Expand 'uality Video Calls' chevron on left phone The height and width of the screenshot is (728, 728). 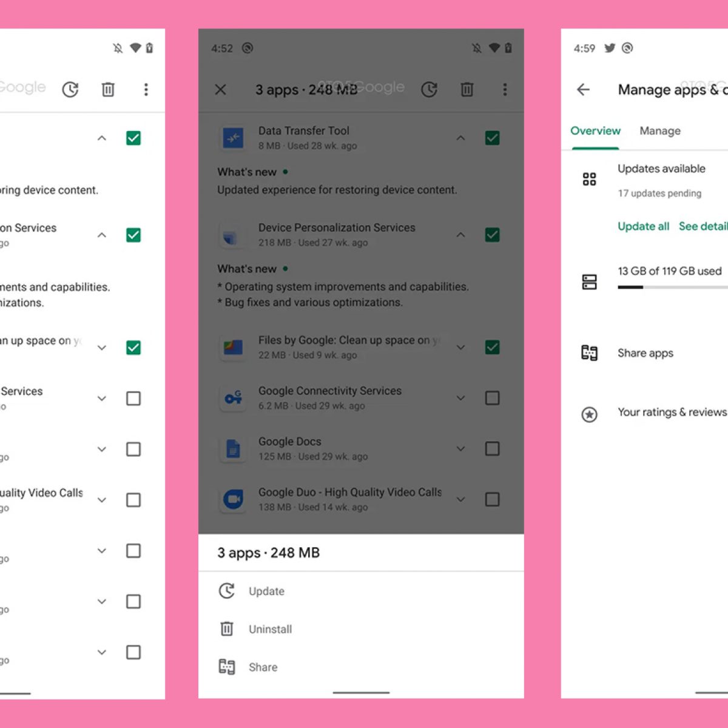pyautogui.click(x=102, y=500)
